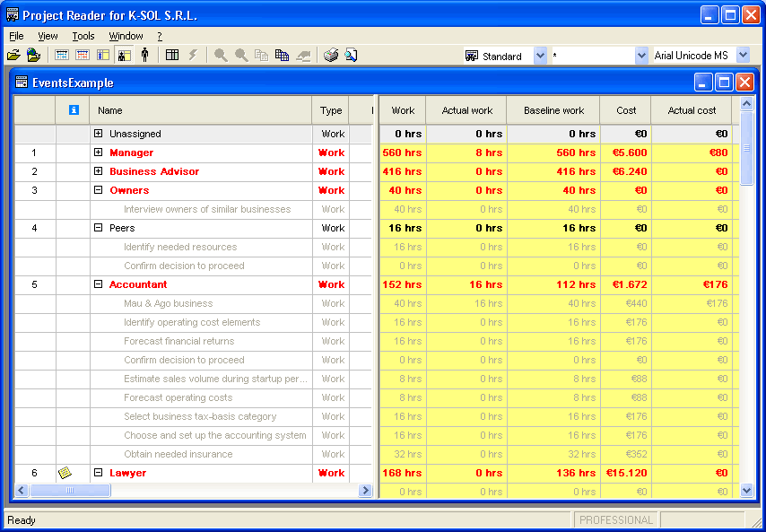Click the Cost column header

point(626,110)
